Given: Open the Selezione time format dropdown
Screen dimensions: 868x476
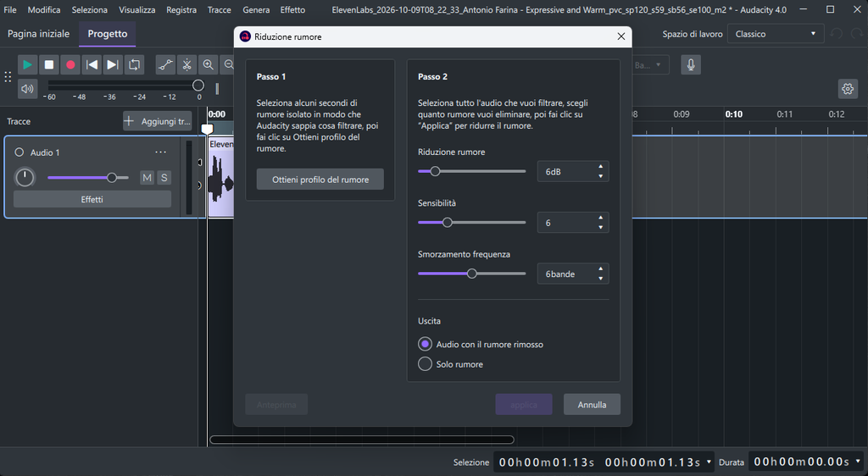Looking at the screenshot, I should click(709, 461).
